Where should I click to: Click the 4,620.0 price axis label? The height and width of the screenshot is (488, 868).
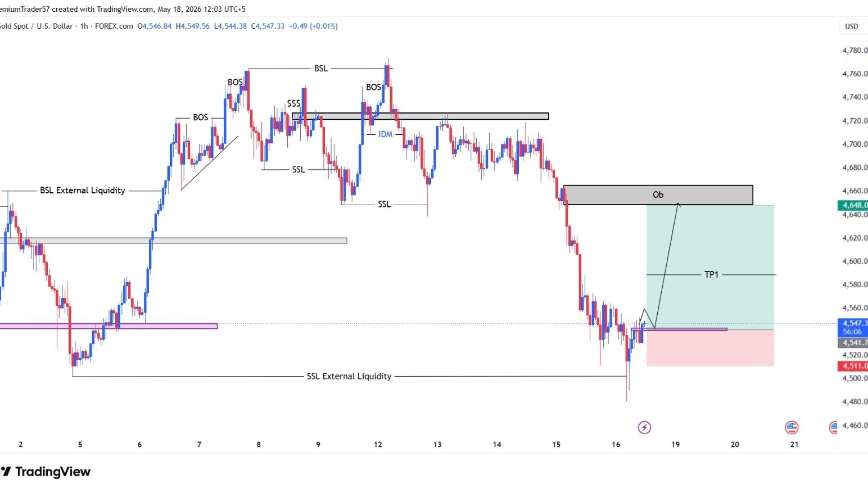855,238
